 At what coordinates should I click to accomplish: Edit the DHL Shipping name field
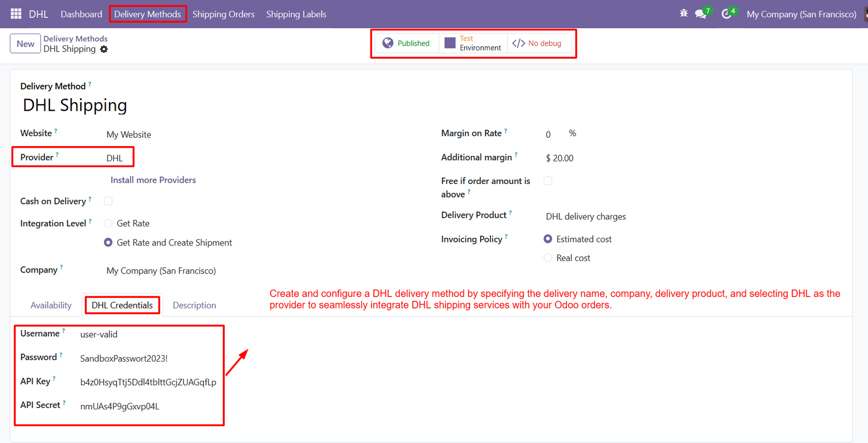[x=75, y=105]
